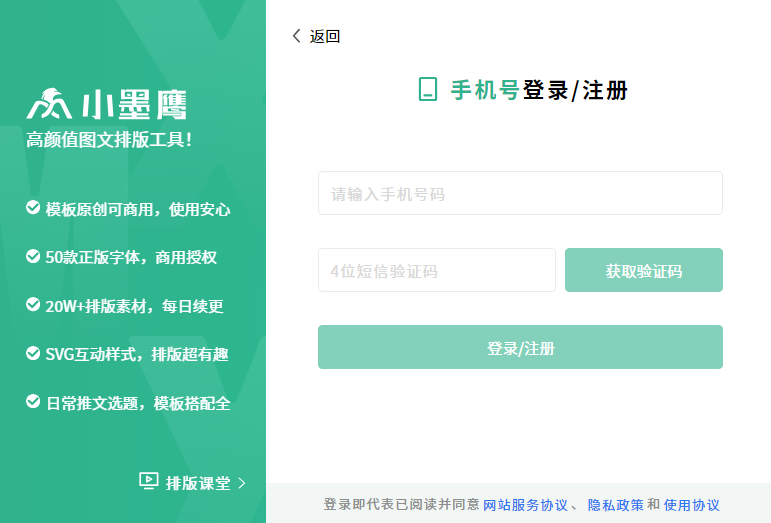Click the phone icon beside 手机号登录
771x523 pixels.
tap(428, 89)
